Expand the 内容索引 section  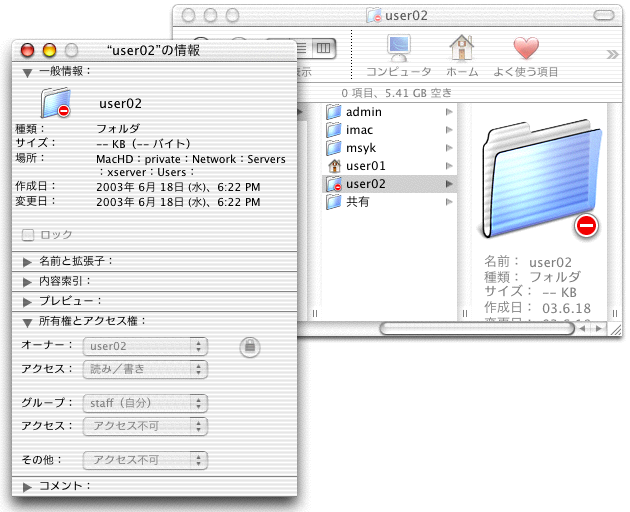click(27, 281)
